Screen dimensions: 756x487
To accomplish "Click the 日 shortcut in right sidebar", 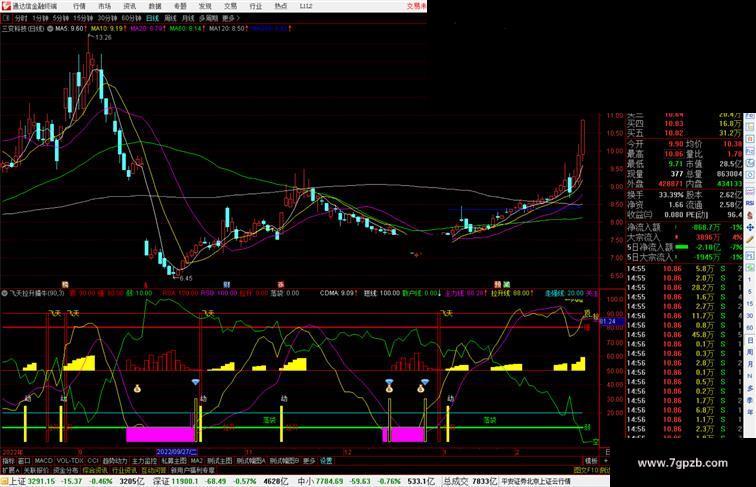I will click(x=750, y=340).
